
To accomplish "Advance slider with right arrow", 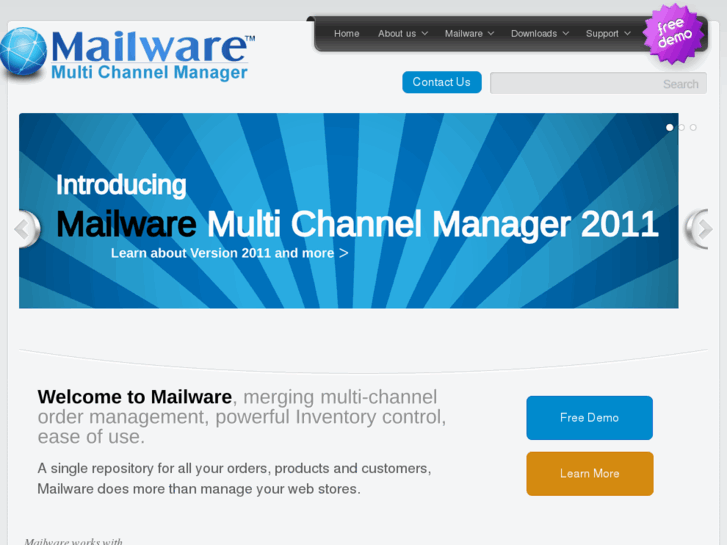I will pyautogui.click(x=699, y=229).
